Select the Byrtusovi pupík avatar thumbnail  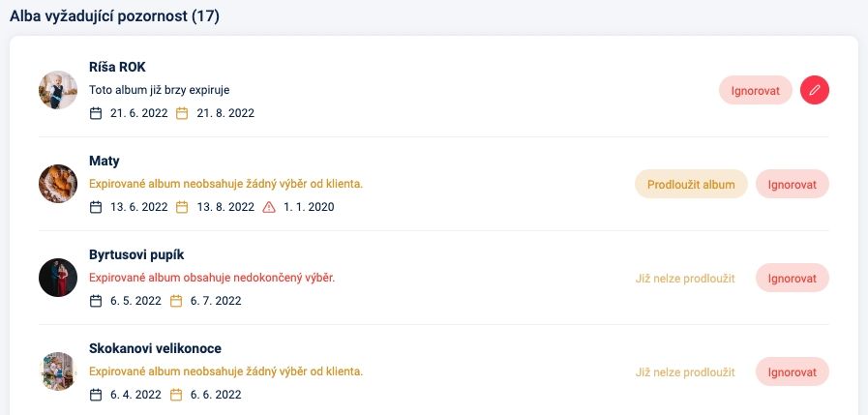click(58, 278)
